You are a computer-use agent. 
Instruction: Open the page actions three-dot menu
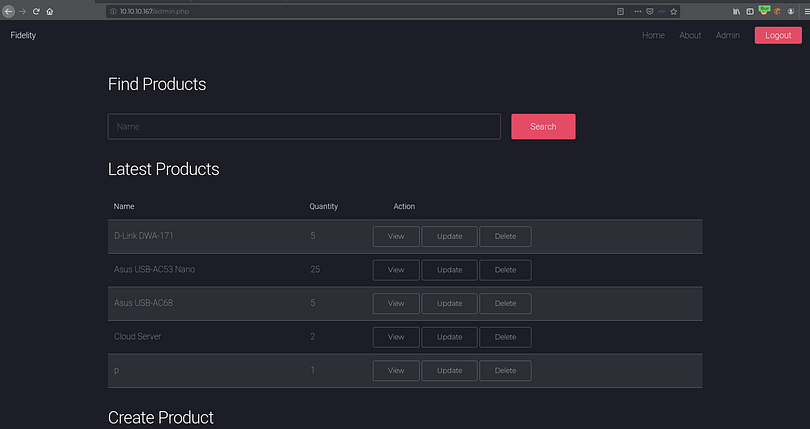coord(638,11)
